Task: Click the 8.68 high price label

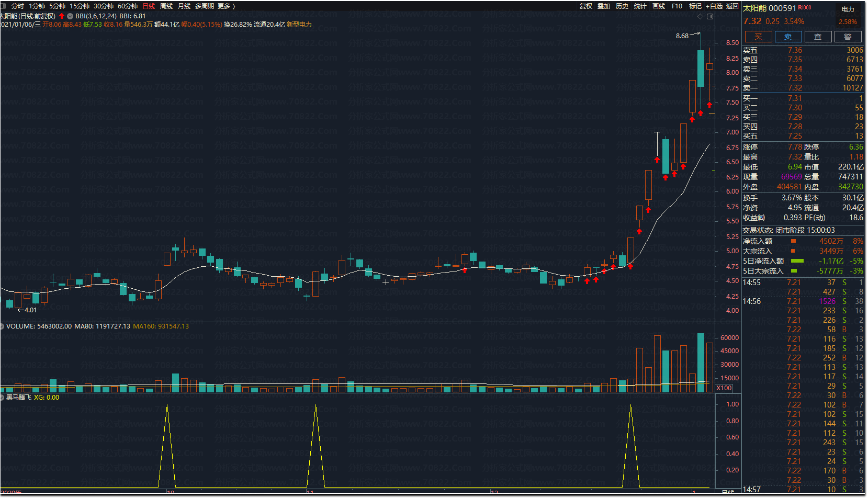Action: click(682, 36)
